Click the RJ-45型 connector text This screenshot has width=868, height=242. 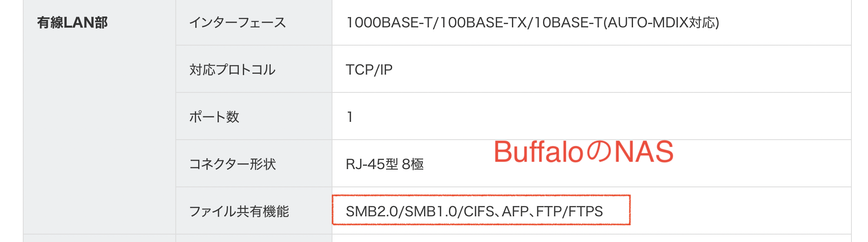(372, 164)
